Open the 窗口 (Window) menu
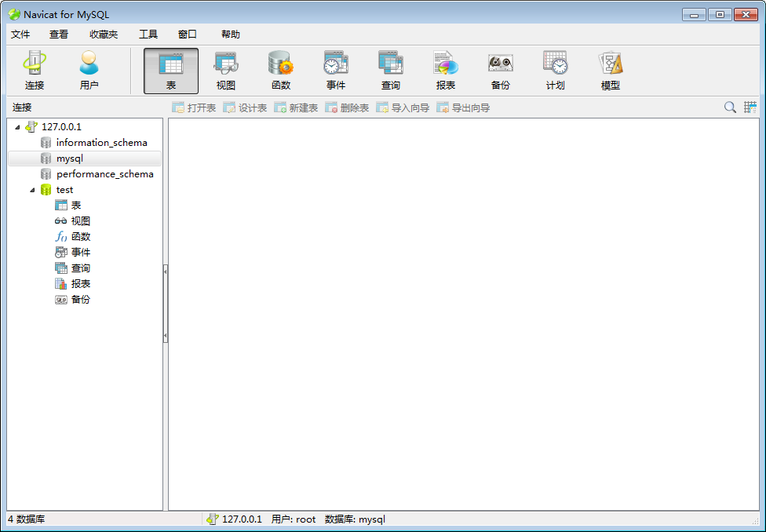This screenshot has height=532, width=766. 187,35
